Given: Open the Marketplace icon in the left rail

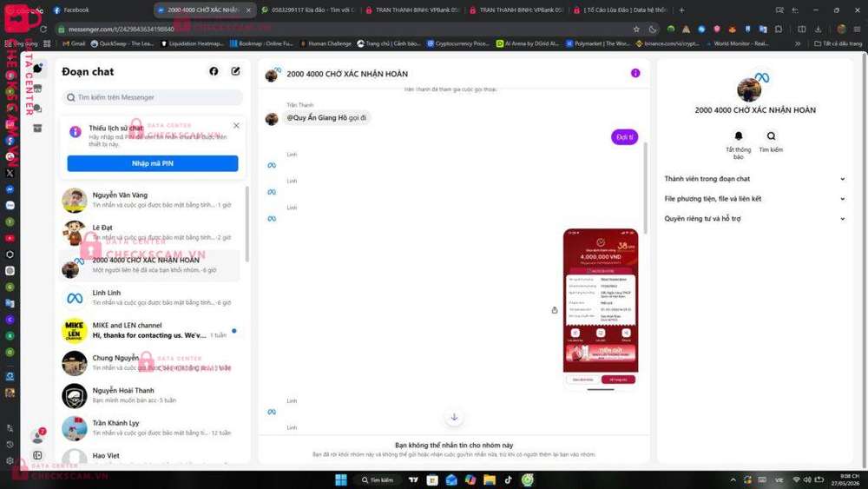Looking at the screenshot, I should 37,89.
